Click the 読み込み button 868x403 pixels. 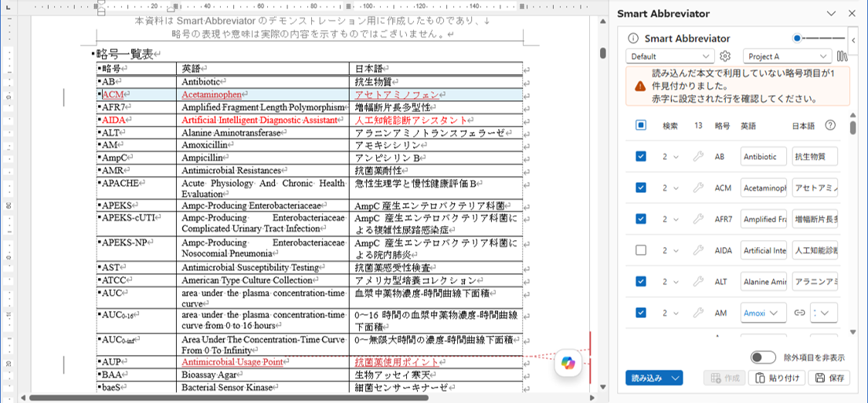tap(646, 378)
